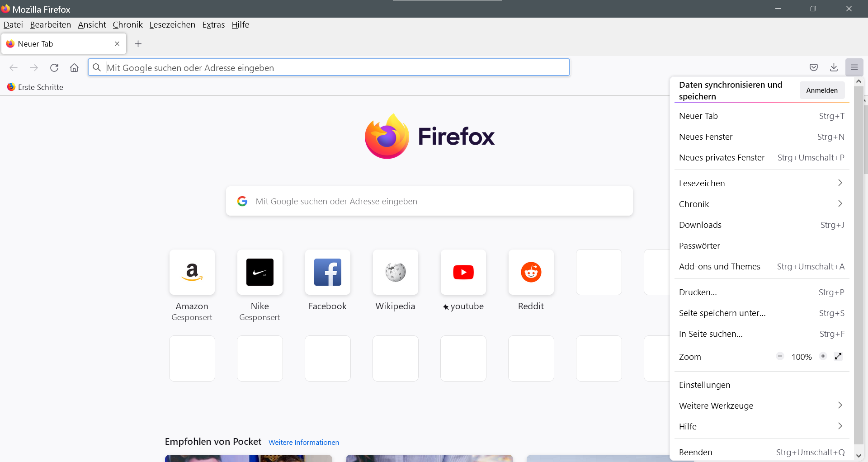Click the search magnifier in address bar
This screenshot has height=462, width=868.
97,68
